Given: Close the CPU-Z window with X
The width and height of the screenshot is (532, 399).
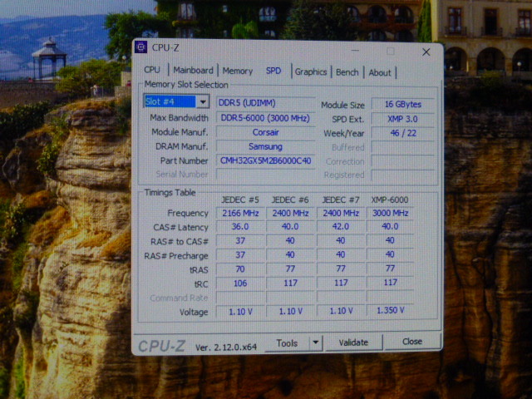Looking at the screenshot, I should [x=426, y=52].
